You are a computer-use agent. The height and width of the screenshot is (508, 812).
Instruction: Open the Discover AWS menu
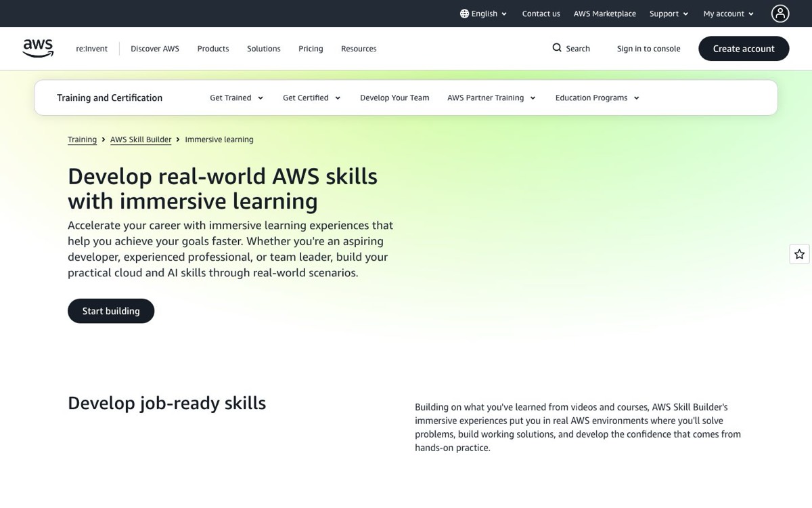click(x=155, y=49)
